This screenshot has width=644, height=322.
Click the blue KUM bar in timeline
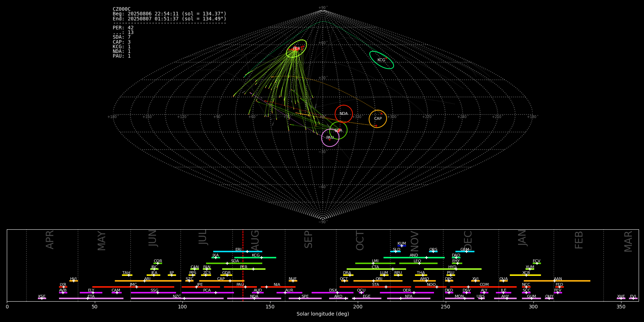point(402,246)
